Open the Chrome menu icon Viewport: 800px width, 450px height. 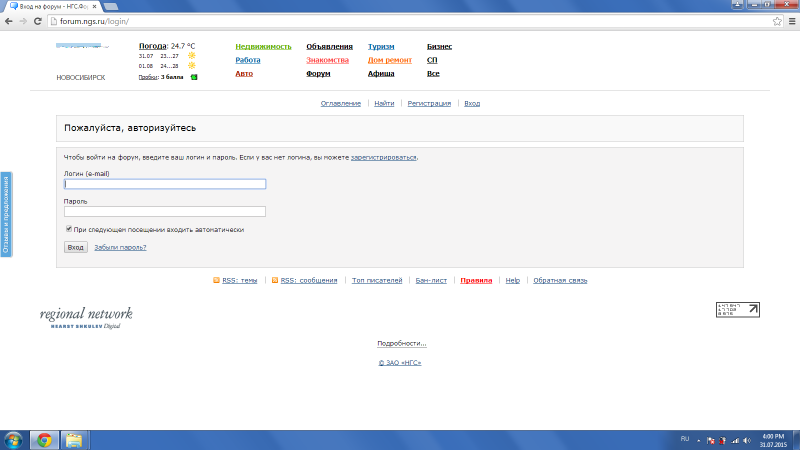[x=791, y=21]
